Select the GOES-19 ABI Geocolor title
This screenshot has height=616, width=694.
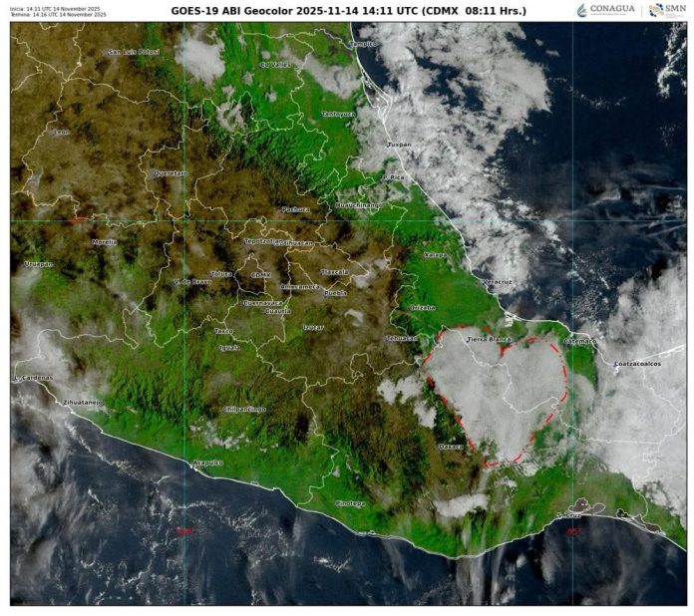(347, 10)
